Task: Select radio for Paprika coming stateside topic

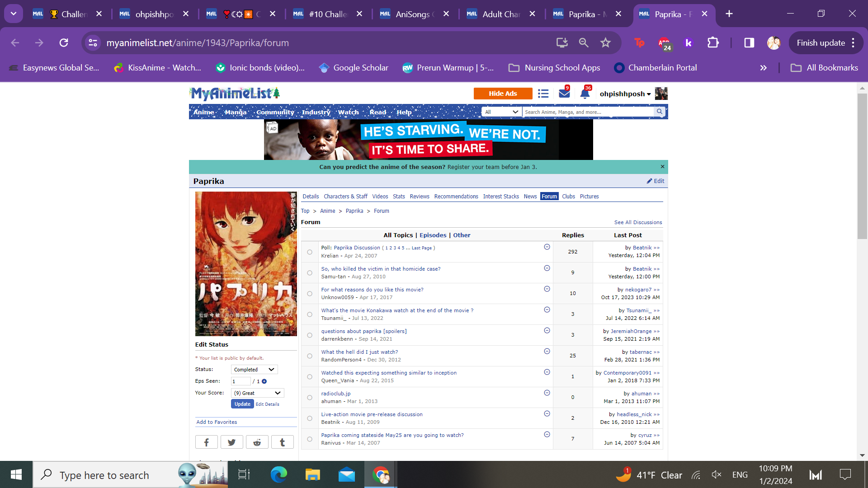Action: click(x=310, y=439)
